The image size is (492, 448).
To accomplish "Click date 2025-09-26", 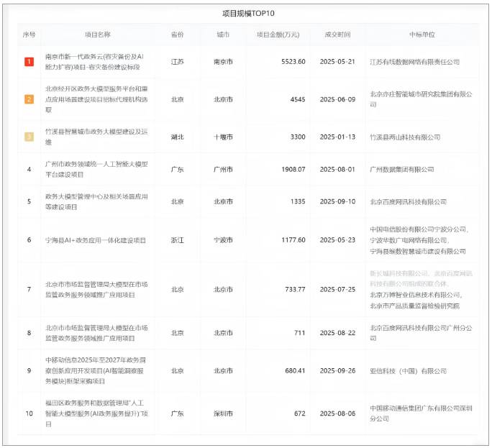I will tap(337, 370).
